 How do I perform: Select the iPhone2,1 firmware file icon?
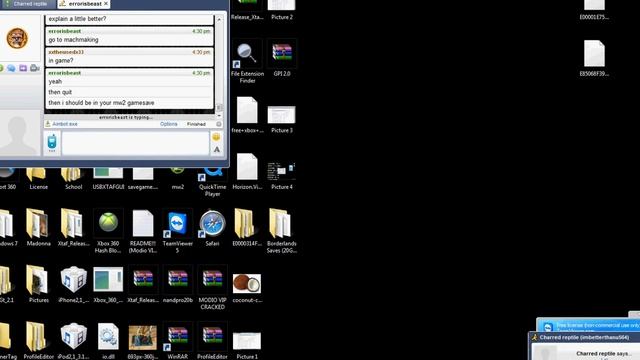click(73, 284)
